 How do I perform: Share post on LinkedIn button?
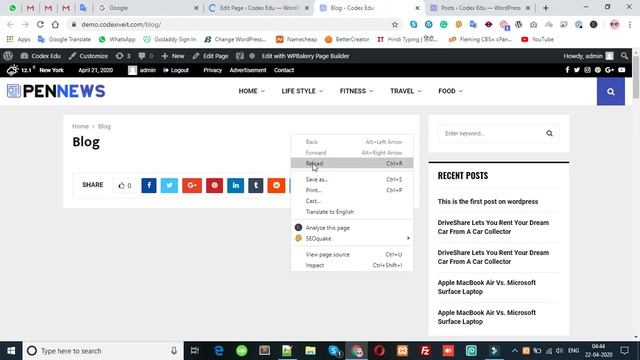click(236, 185)
